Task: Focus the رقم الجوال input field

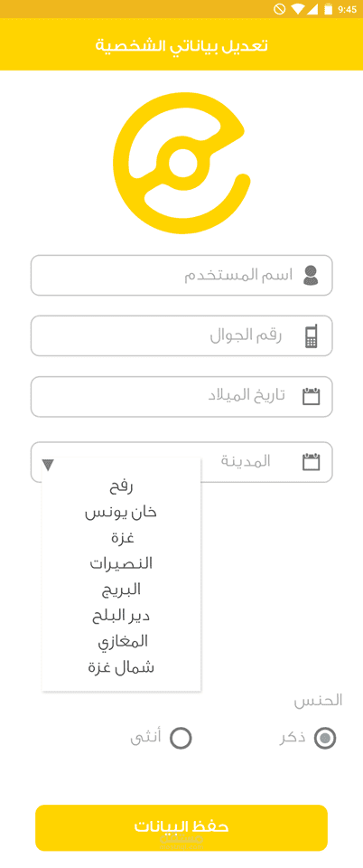Action: 181,336
